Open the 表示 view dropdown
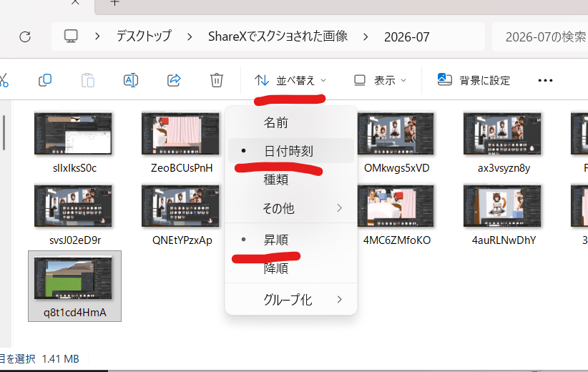588x372 pixels. point(380,80)
